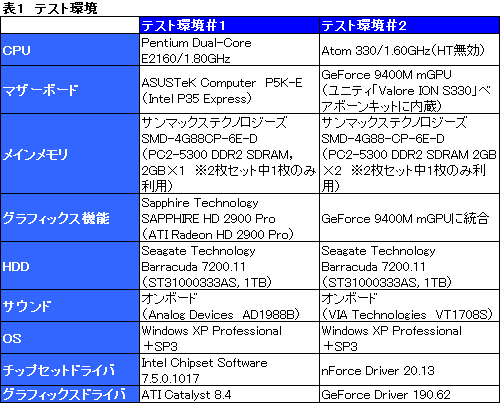Select the 'ATI Catalyst 8.4' cell
This screenshot has height=403, width=500.
229,394
